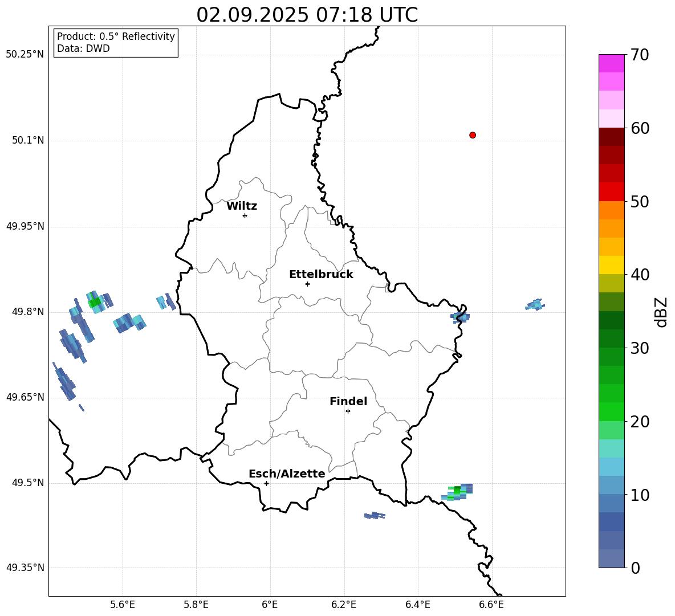Viewport: 675px width, 616px height.
Task: Click the 50.25°N latitude label
Action: click(25, 55)
